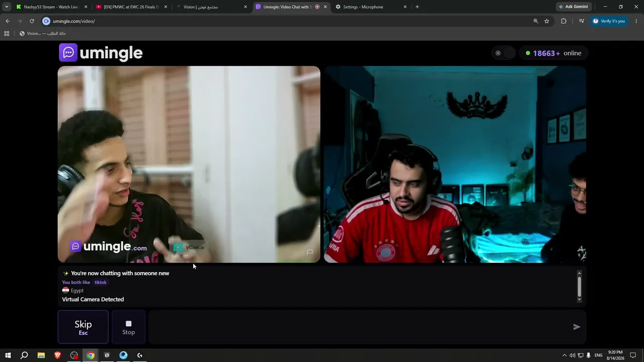Click the chat log scroll-up arrow
Screen dimensions: 644x362
pos(579,273)
